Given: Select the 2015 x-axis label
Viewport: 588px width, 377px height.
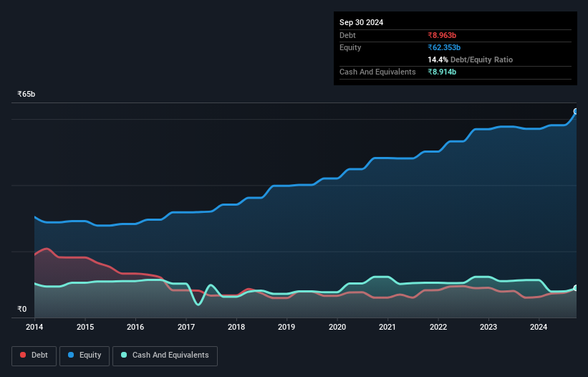Looking at the screenshot, I should click(x=85, y=327).
